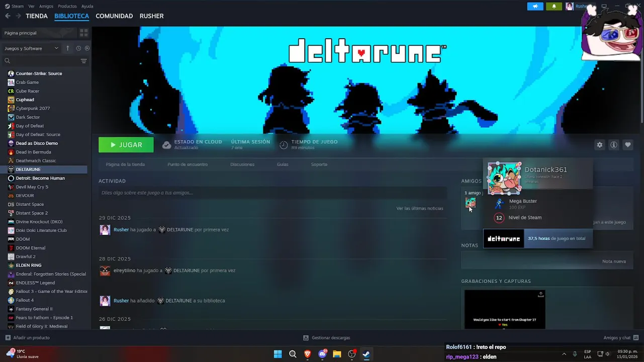Click the blue announcements megaphone button
644x362 pixels.
535,6
